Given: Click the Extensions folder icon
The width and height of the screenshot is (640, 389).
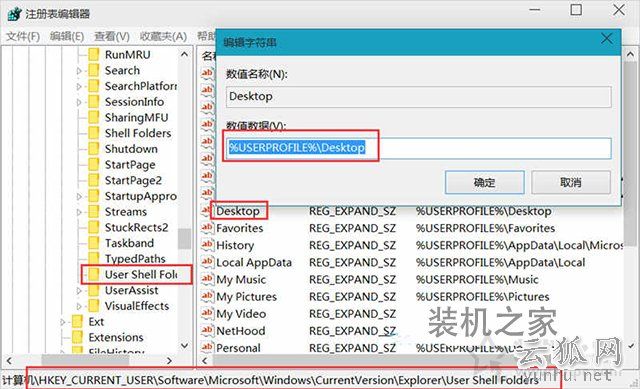Looking at the screenshot, I should pos(77,338).
